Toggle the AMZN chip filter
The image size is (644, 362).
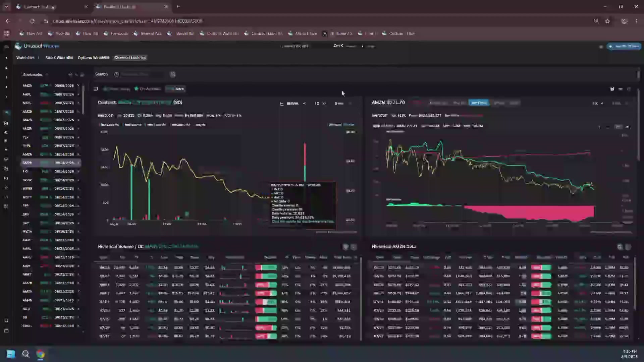(x=176, y=89)
